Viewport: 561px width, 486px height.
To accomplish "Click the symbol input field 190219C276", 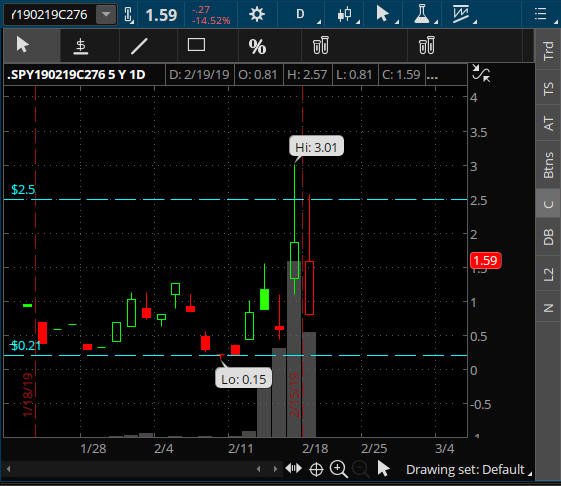I will pyautogui.click(x=50, y=15).
